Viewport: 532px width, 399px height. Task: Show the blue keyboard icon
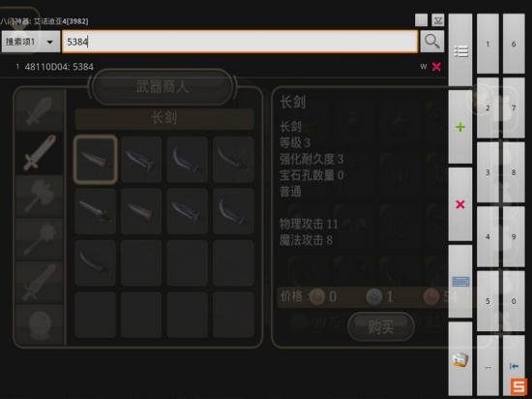(x=460, y=282)
